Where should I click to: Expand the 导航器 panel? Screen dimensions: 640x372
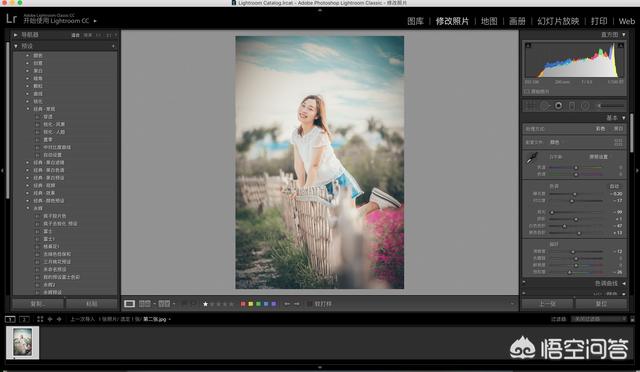[x=16, y=35]
